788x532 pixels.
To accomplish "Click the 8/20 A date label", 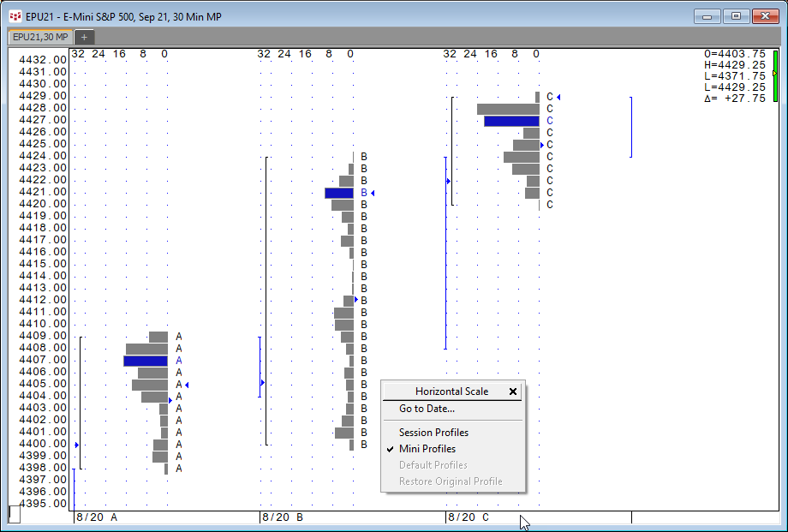I will (97, 517).
